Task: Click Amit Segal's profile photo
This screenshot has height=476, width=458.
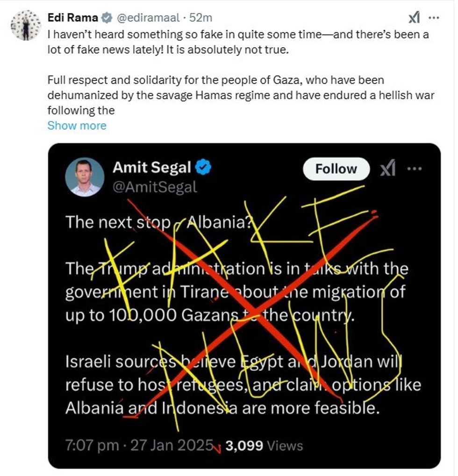Action: pyautogui.click(x=85, y=177)
